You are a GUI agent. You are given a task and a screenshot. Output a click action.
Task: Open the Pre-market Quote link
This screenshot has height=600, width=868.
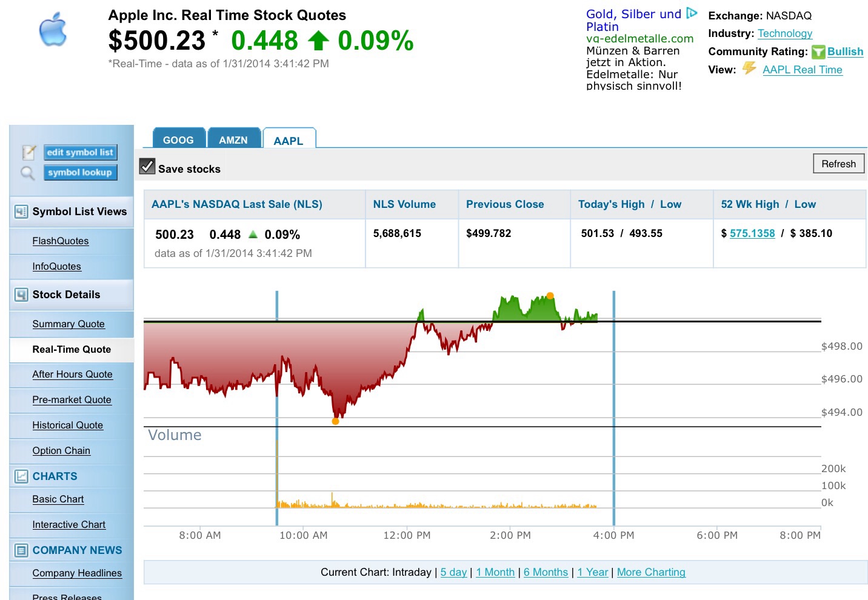pyautogui.click(x=72, y=400)
